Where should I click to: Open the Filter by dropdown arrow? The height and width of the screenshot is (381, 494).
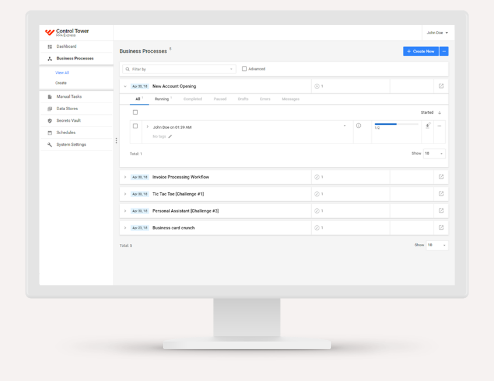[231, 69]
